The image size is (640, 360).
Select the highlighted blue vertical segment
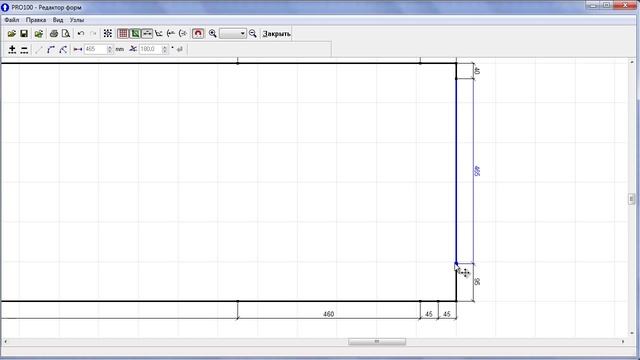[x=456, y=171]
